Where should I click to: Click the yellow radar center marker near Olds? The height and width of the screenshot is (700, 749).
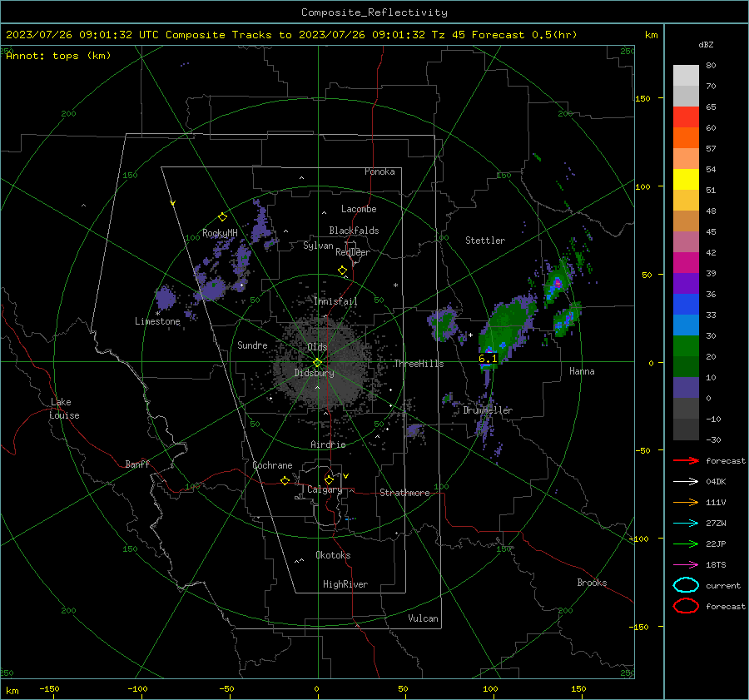click(317, 362)
